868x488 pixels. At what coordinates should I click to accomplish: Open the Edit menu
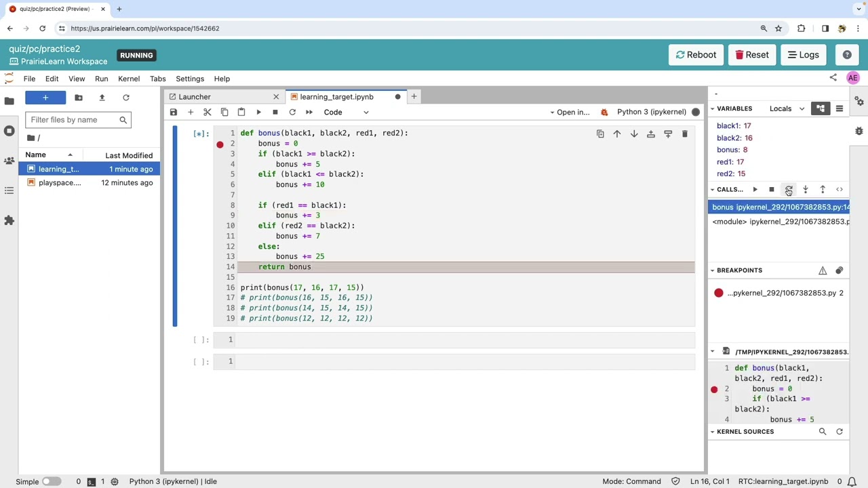(52, 79)
